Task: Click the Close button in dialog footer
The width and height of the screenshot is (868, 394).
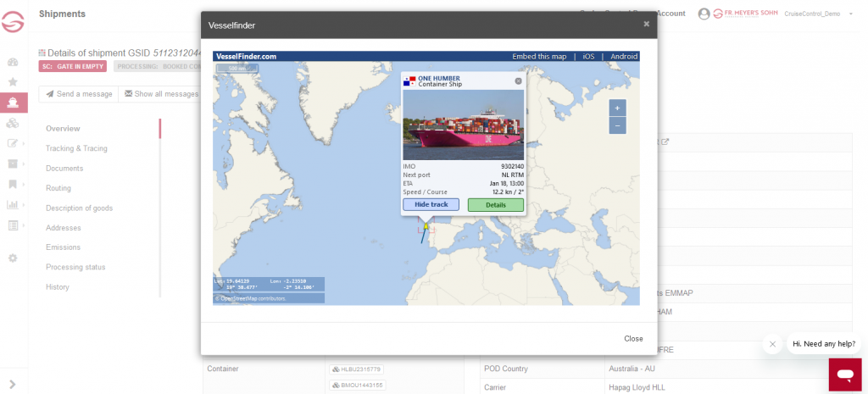Action: tap(633, 339)
